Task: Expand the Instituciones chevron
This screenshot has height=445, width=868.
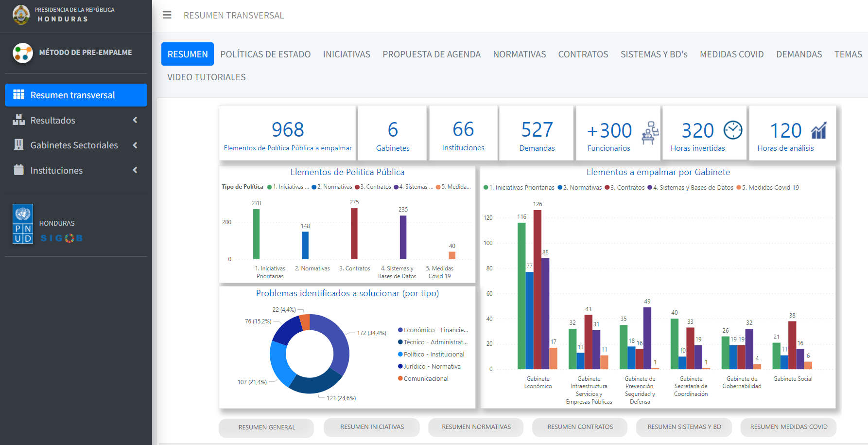Action: click(x=135, y=170)
